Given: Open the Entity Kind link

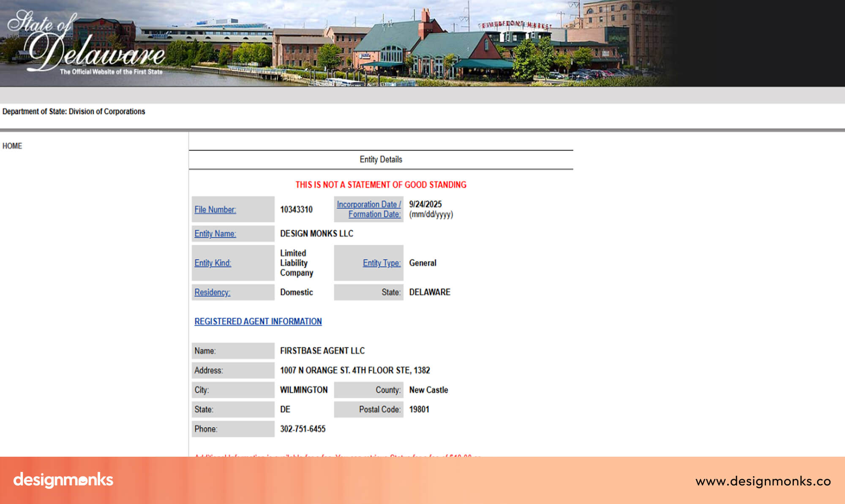Looking at the screenshot, I should pyautogui.click(x=213, y=263).
